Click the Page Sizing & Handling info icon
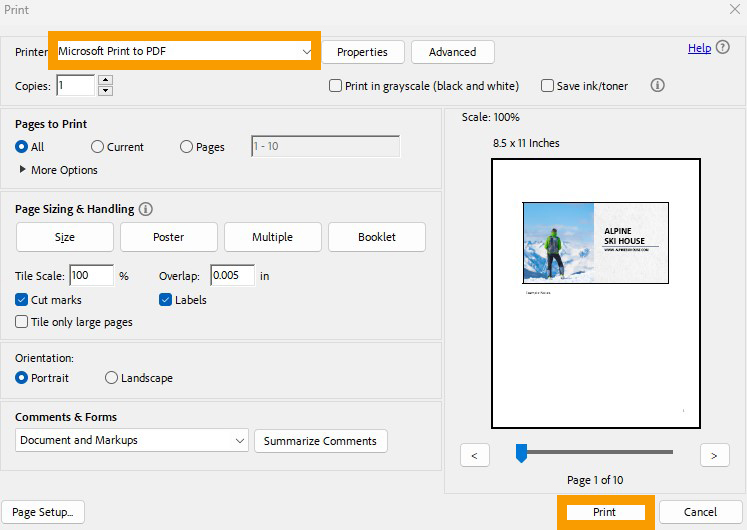Screen dimensions: 747x530 [x=146, y=209]
